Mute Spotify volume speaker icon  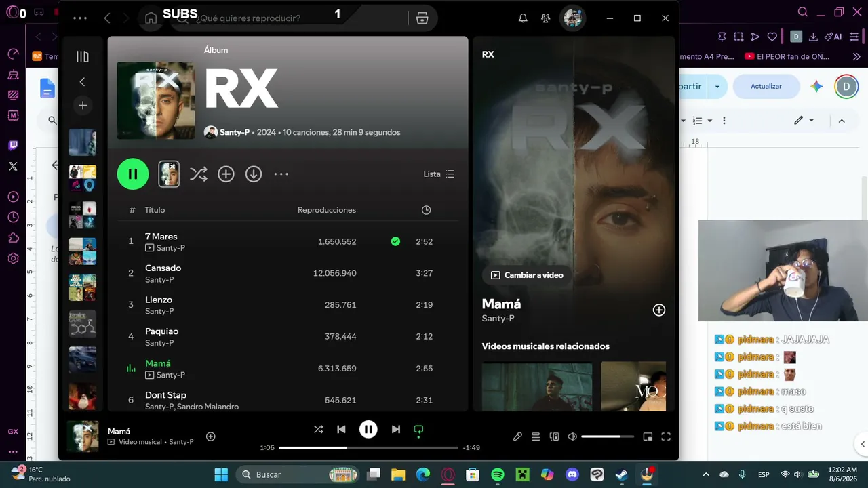(x=572, y=436)
